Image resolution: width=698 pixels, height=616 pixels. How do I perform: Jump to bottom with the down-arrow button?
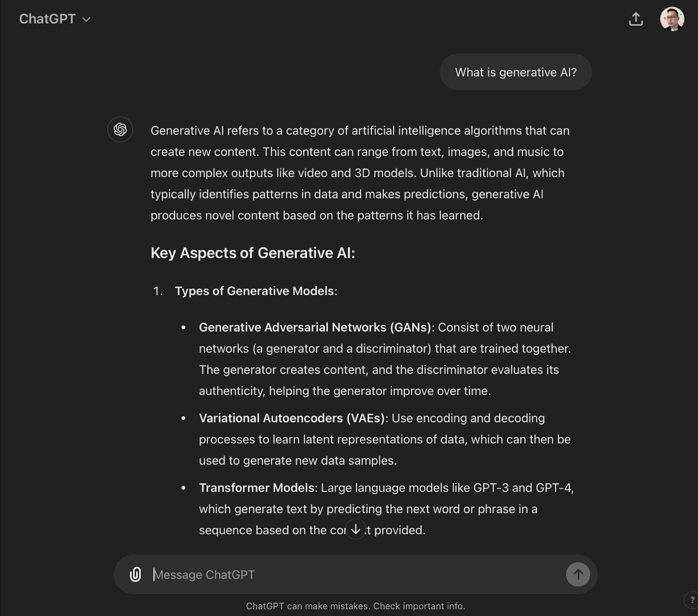[356, 529]
